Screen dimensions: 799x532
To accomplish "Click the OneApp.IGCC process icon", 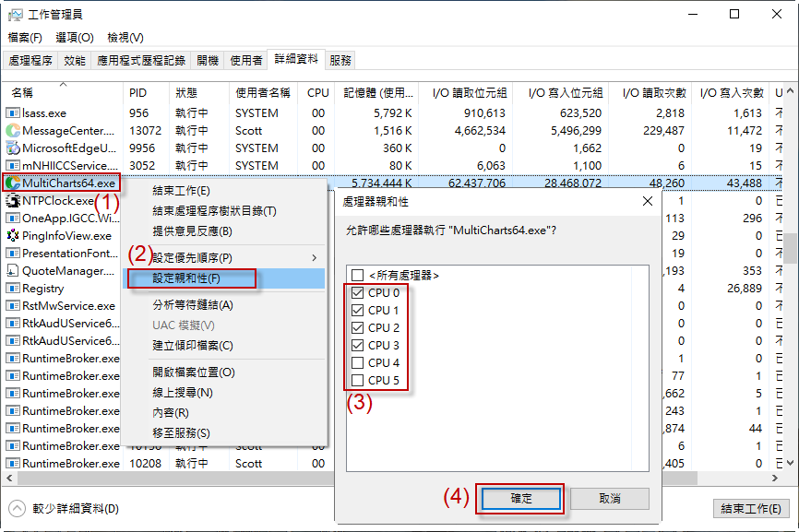I will (13, 219).
